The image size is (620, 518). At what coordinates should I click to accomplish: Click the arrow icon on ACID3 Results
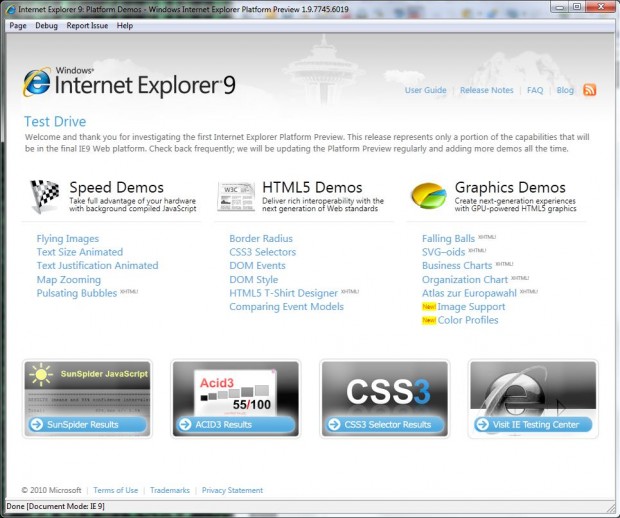pyautogui.click(x=185, y=424)
